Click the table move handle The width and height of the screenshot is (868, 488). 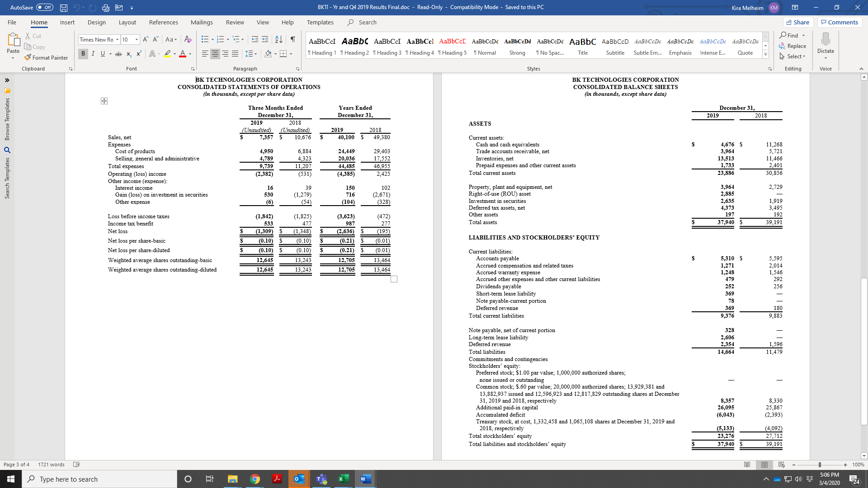tap(104, 101)
